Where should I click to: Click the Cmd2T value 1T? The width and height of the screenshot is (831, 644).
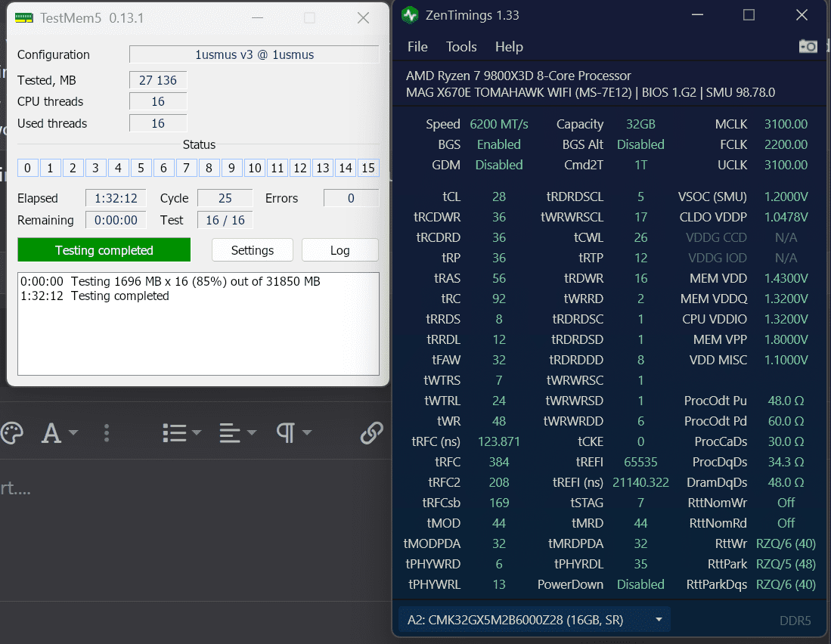(640, 165)
